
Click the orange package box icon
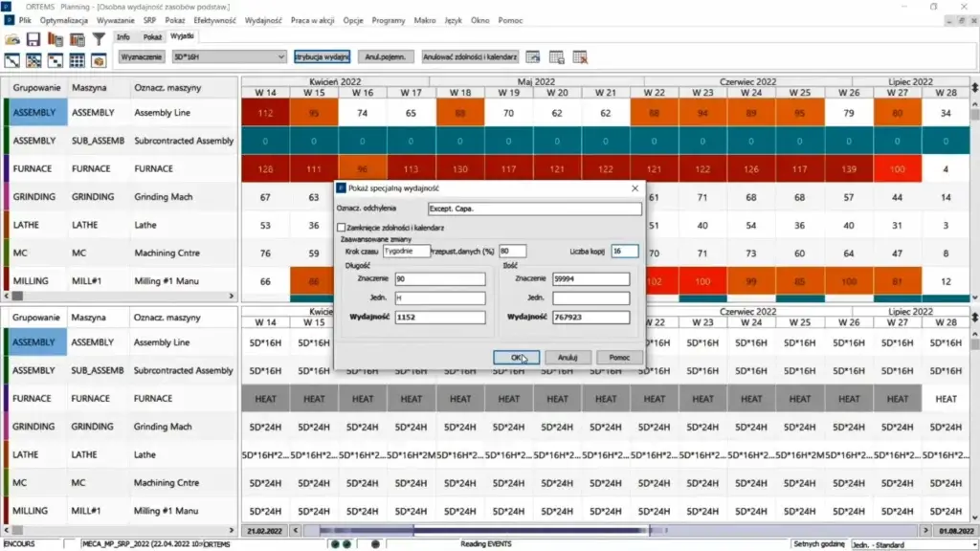pyautogui.click(x=98, y=60)
